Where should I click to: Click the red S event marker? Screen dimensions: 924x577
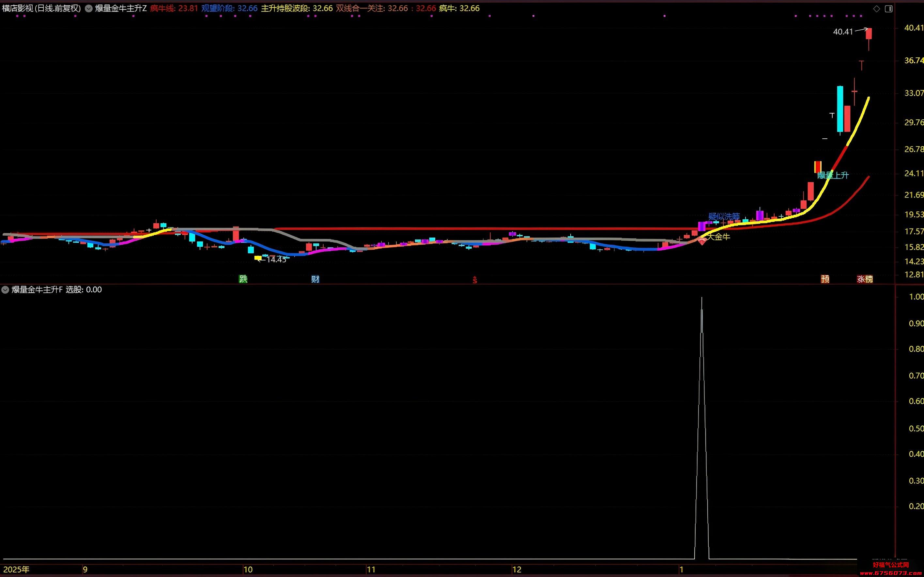click(475, 280)
